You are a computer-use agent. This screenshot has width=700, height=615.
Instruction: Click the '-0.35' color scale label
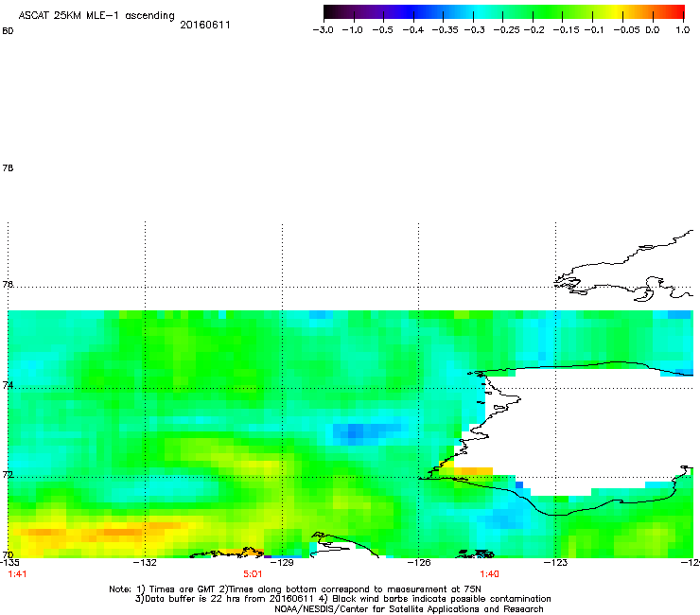pos(445,30)
